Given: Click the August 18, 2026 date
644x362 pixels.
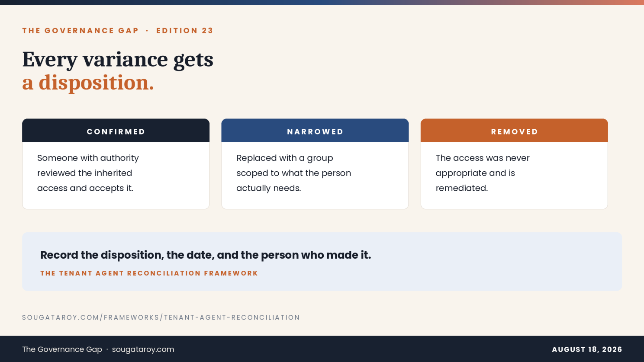Looking at the screenshot, I should pyautogui.click(x=587, y=349).
